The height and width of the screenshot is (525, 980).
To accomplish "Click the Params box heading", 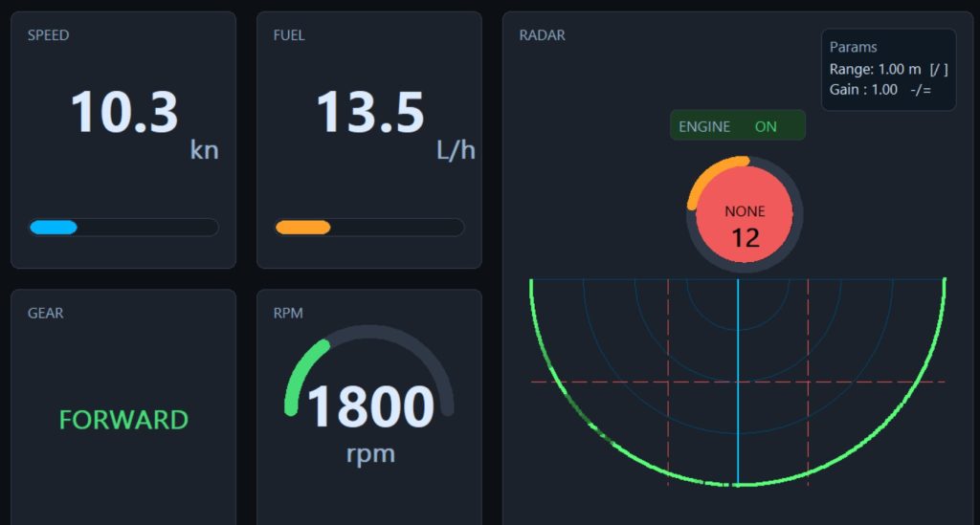I will coord(853,47).
